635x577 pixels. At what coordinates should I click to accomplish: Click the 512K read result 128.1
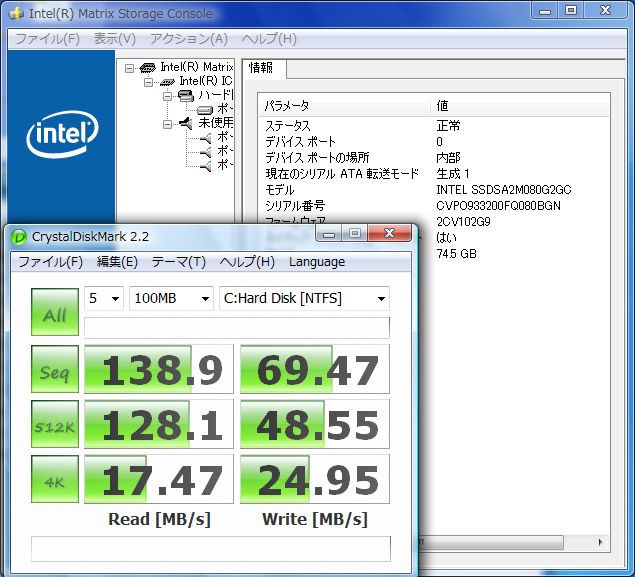pos(159,424)
